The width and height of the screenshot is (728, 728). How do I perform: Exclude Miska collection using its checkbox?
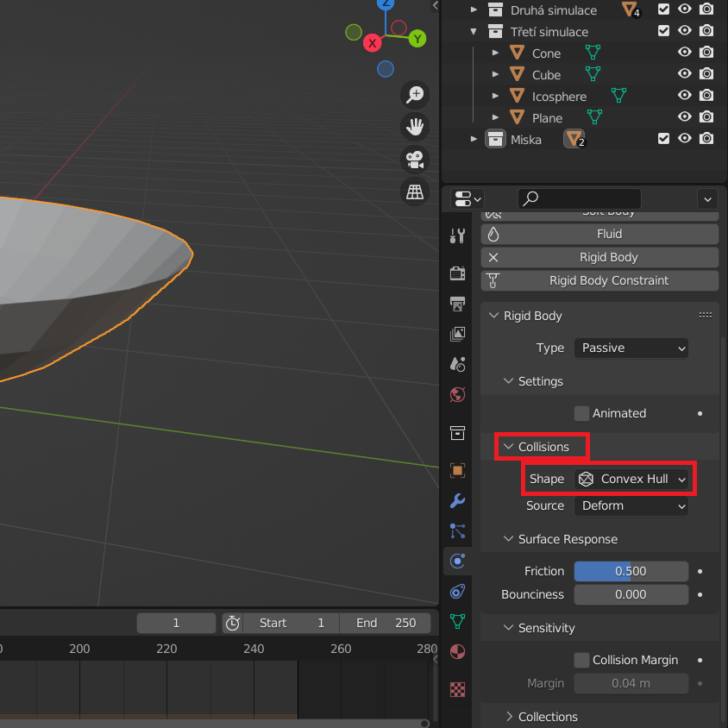(663, 138)
